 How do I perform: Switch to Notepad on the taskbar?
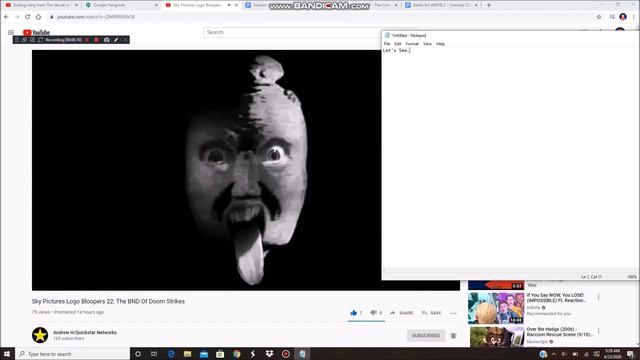[x=302, y=354]
